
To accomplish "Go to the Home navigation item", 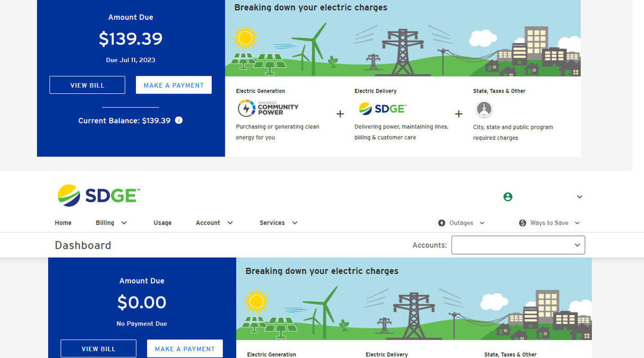I will [x=63, y=223].
